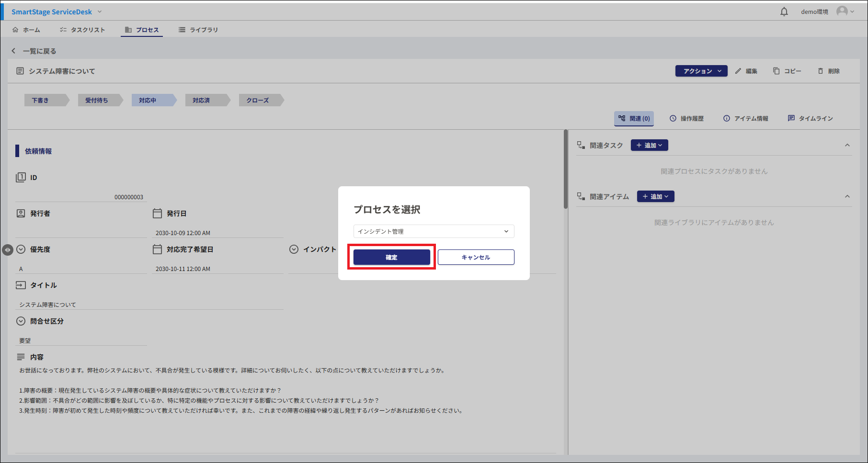Open the process selection dropdown
The height and width of the screenshot is (463, 868).
tap(434, 231)
